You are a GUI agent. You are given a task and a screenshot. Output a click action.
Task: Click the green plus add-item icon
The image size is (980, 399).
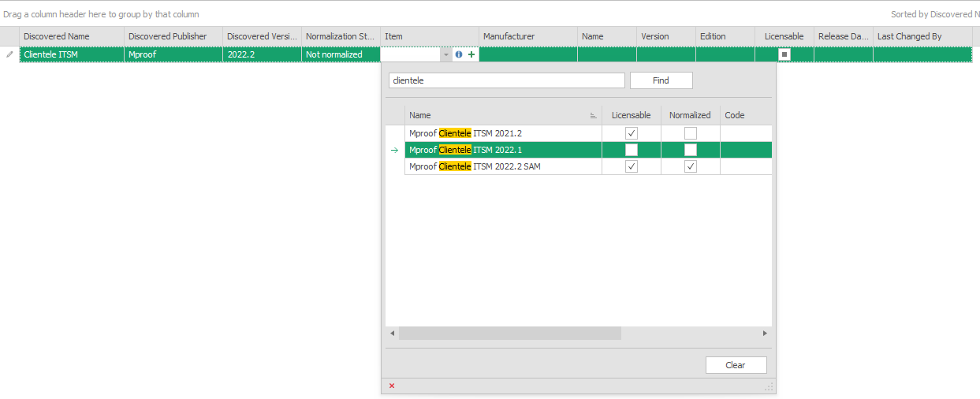(x=471, y=54)
